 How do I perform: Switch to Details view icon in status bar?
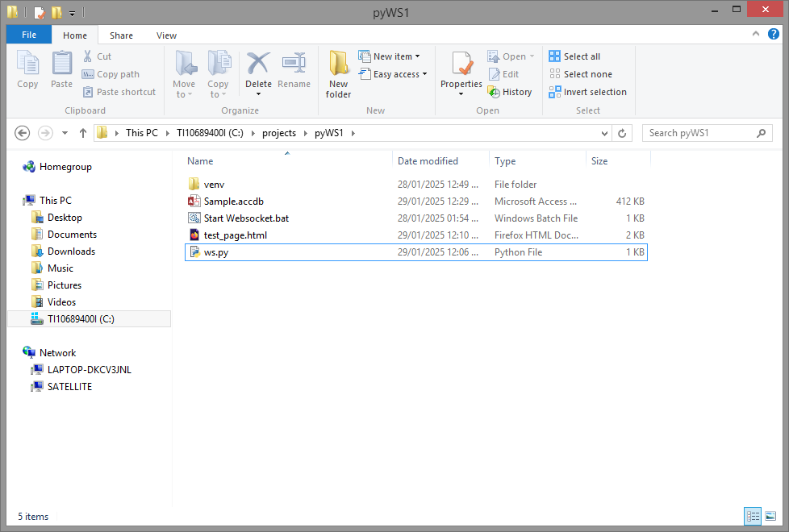click(x=753, y=517)
